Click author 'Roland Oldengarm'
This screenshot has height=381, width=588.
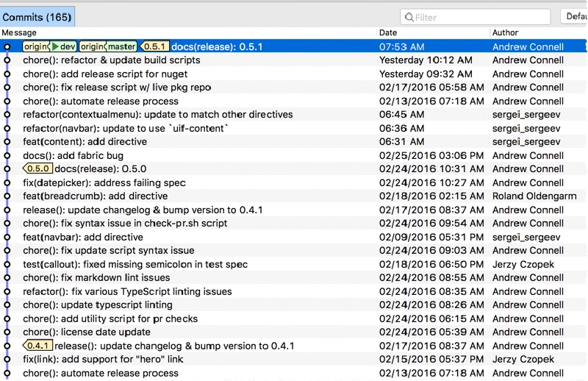(534, 196)
